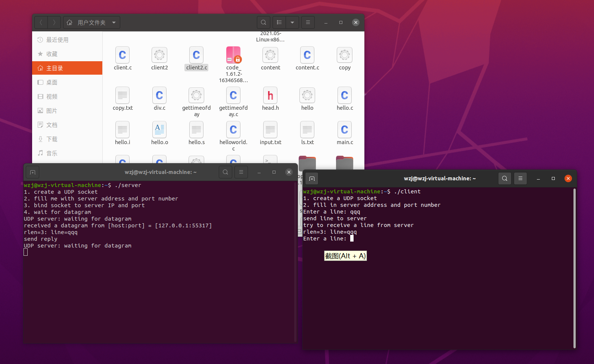
Task: Open 下载 folder in sidebar
Action: tap(52, 139)
